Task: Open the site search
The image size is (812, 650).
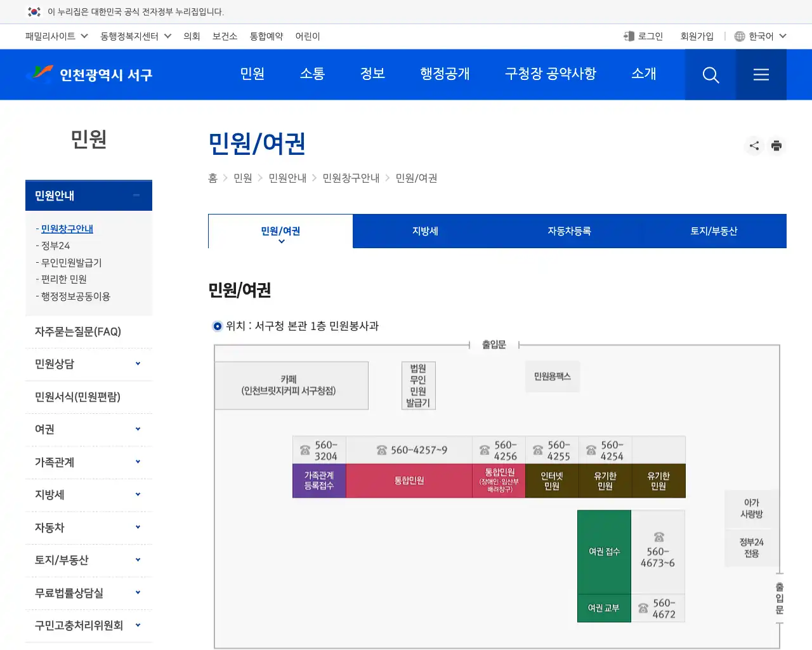Action: (710, 74)
